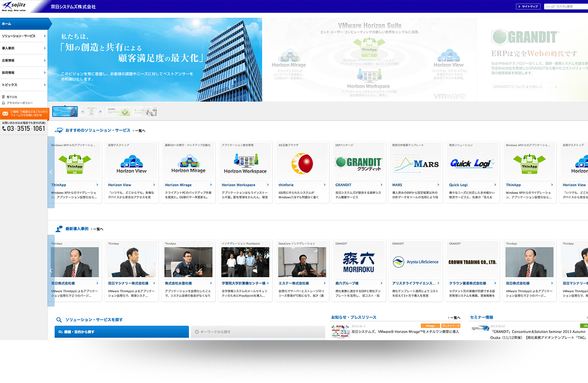Open the 採用情報 sidebar menu

coord(24,73)
